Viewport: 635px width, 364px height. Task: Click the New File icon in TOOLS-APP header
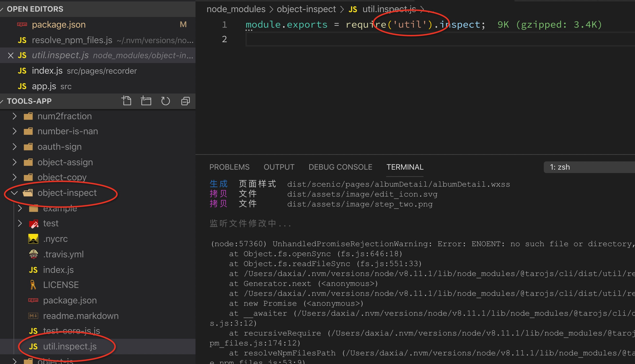127,101
